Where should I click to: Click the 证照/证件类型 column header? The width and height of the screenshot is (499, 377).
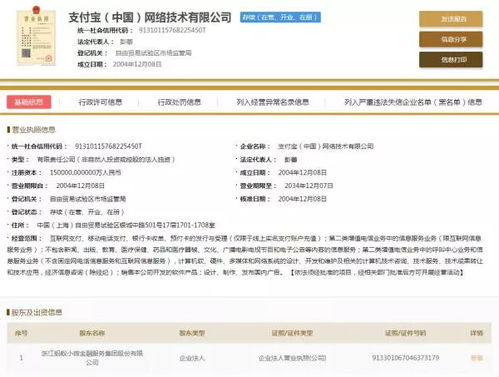click(x=292, y=333)
